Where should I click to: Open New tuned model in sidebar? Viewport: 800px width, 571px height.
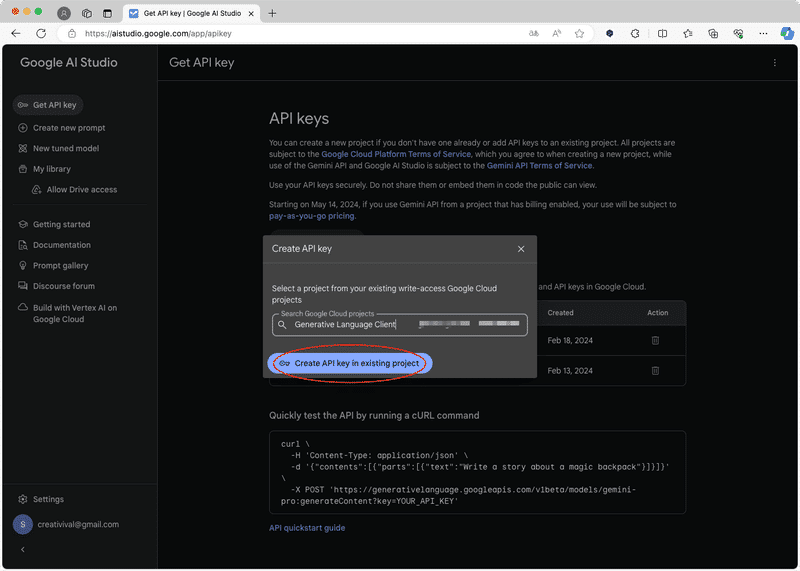[x=59, y=148]
